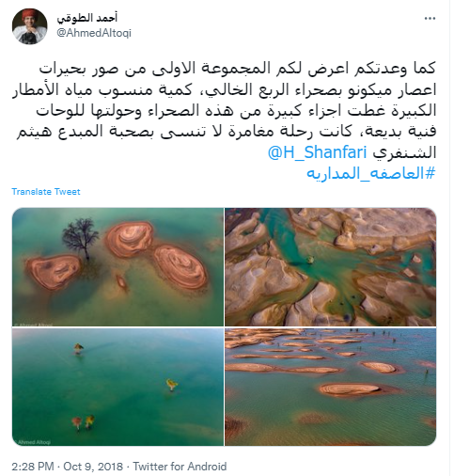The width and height of the screenshot is (454, 476).
Task: Open the #العاصفه_المداريه hashtag
Action: pos(371,173)
